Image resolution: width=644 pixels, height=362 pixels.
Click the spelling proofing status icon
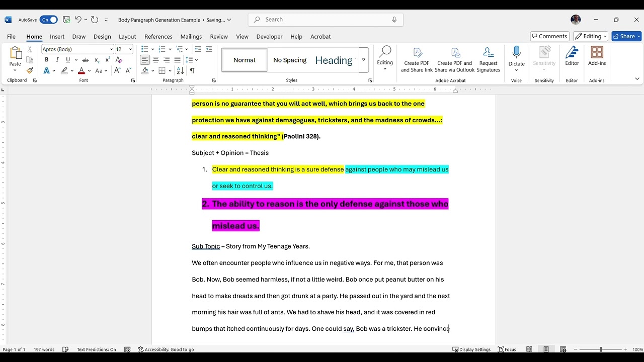pos(65,349)
